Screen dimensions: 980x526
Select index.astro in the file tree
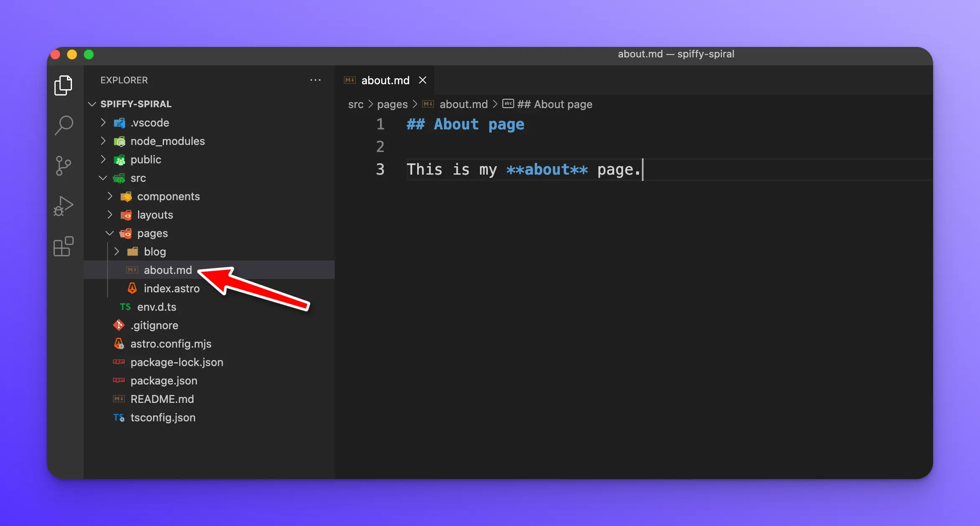coord(172,288)
